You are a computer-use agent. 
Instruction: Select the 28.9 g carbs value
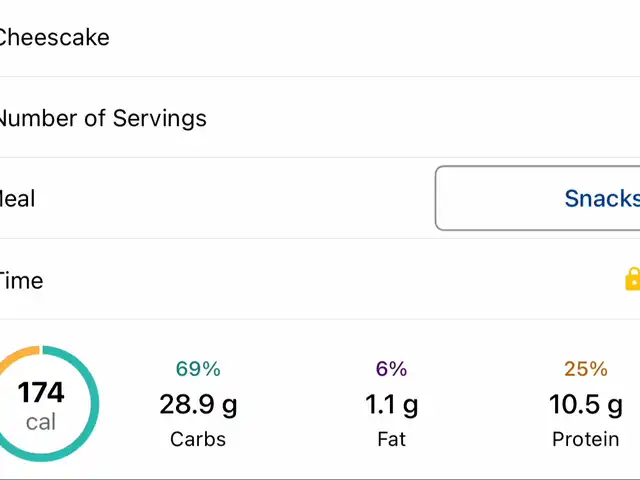[198, 404]
